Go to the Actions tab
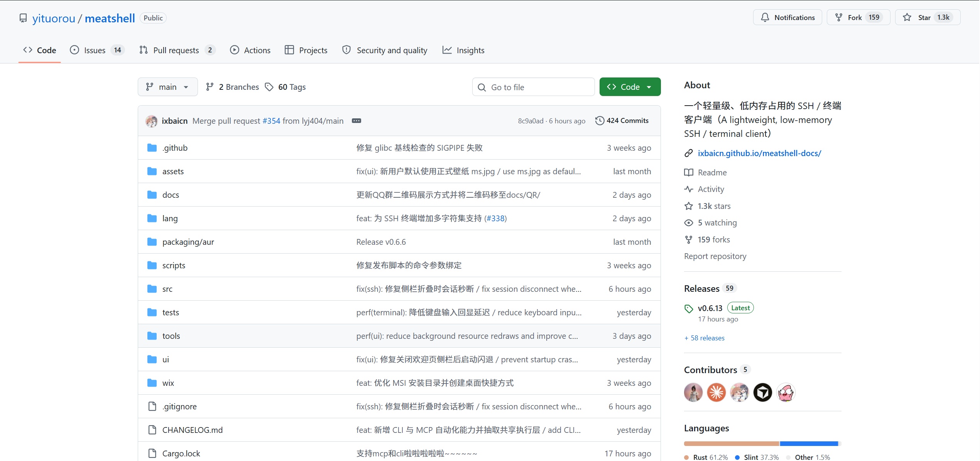 pyautogui.click(x=250, y=50)
